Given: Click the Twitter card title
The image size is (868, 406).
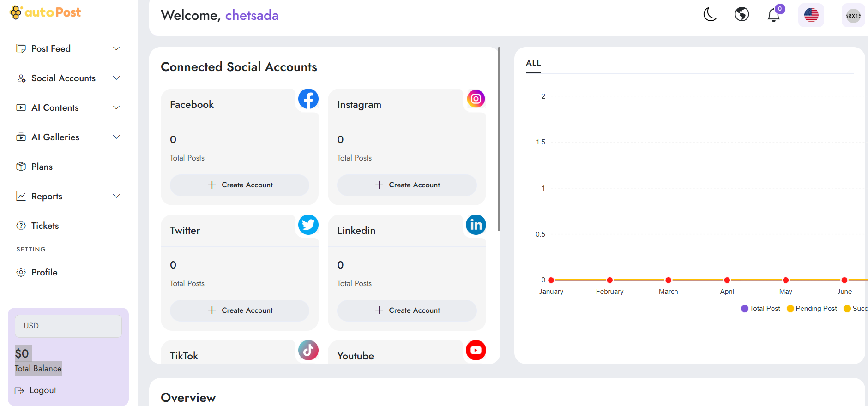Looking at the screenshot, I should click(x=185, y=230).
